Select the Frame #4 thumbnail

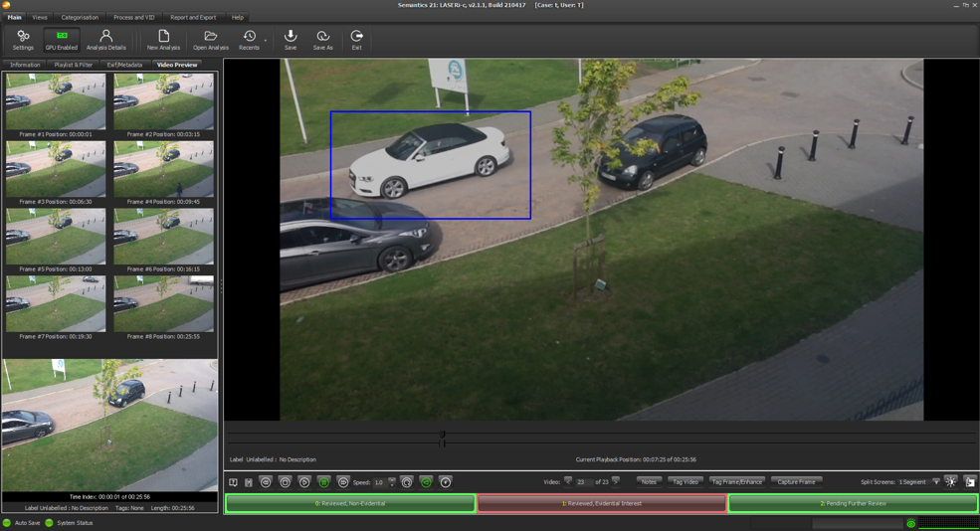tap(163, 173)
